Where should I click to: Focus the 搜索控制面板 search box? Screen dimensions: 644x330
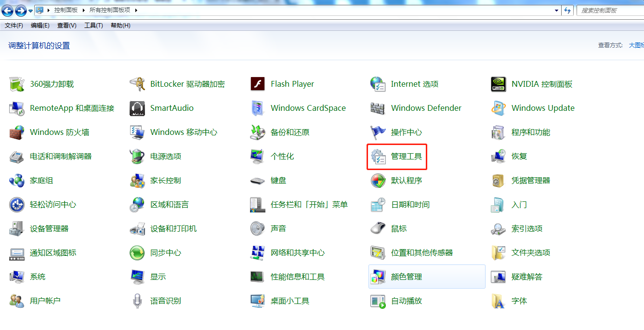[x=610, y=10]
